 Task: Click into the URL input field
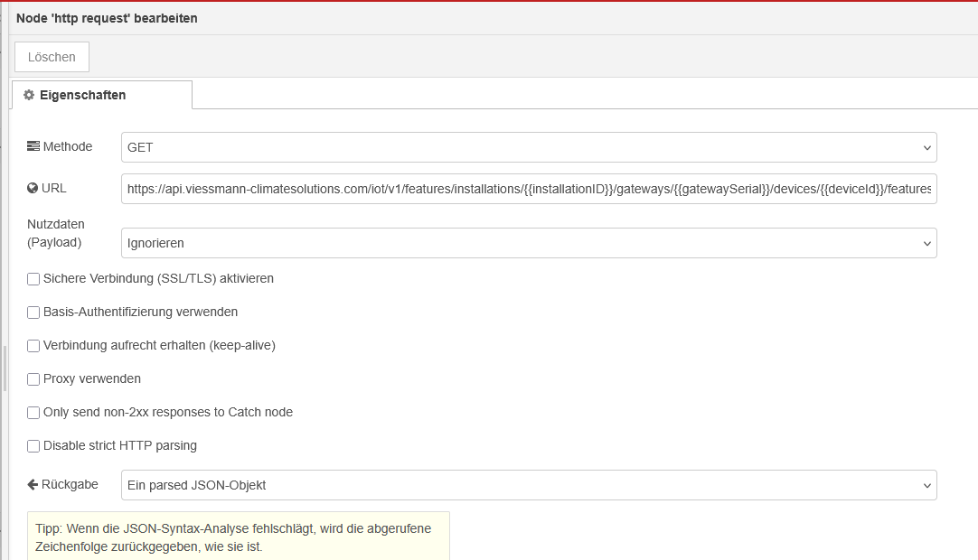pos(529,189)
